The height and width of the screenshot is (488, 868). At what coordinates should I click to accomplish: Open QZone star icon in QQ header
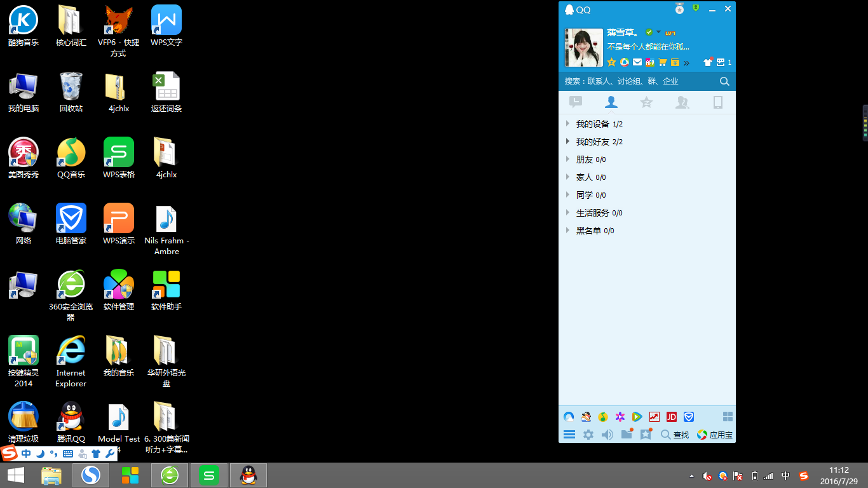tap(611, 62)
